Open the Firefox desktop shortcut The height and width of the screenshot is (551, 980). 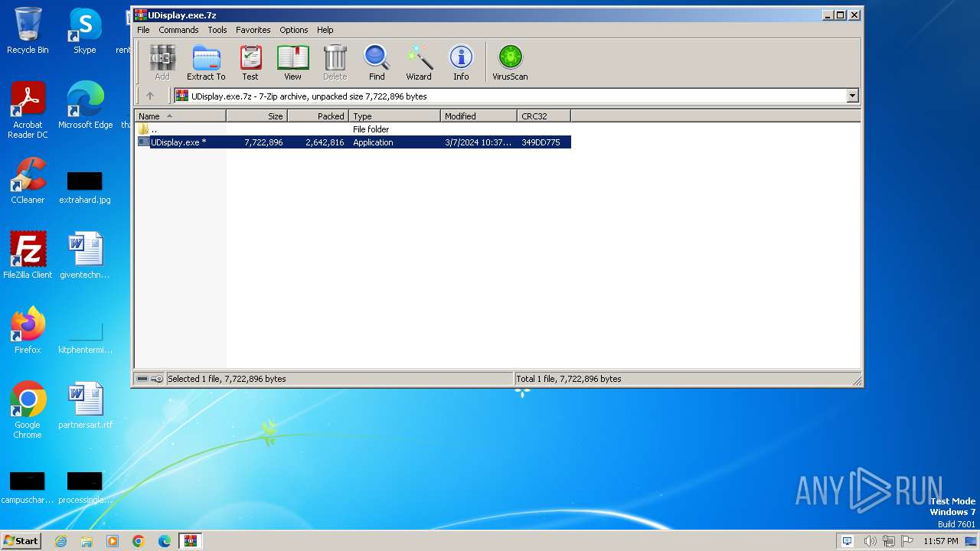(x=28, y=331)
